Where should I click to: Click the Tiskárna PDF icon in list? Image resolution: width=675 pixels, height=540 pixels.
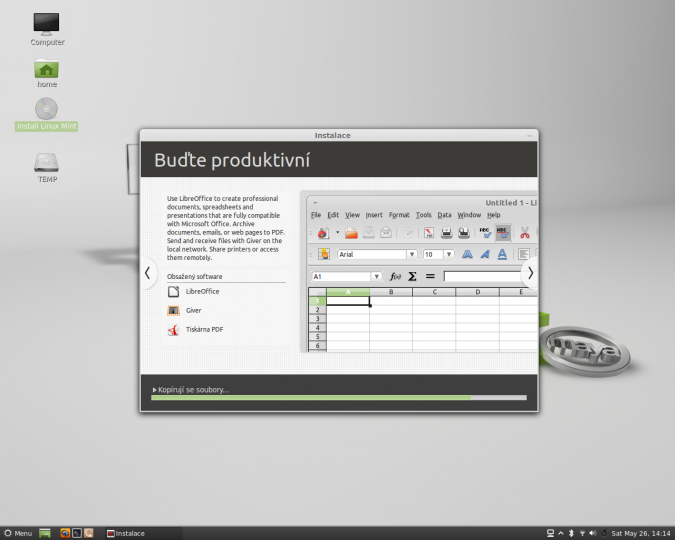click(x=173, y=330)
